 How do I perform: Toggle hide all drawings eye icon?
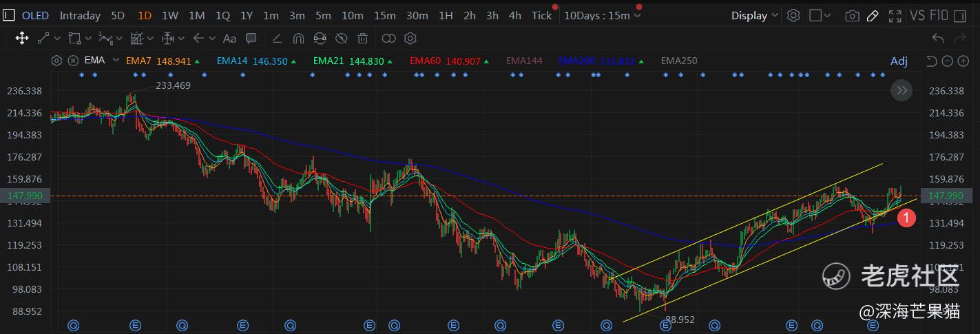(x=341, y=39)
